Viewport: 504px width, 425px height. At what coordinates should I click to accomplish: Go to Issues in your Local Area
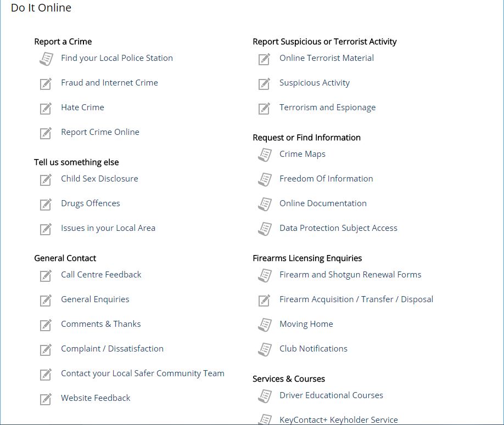[108, 228]
